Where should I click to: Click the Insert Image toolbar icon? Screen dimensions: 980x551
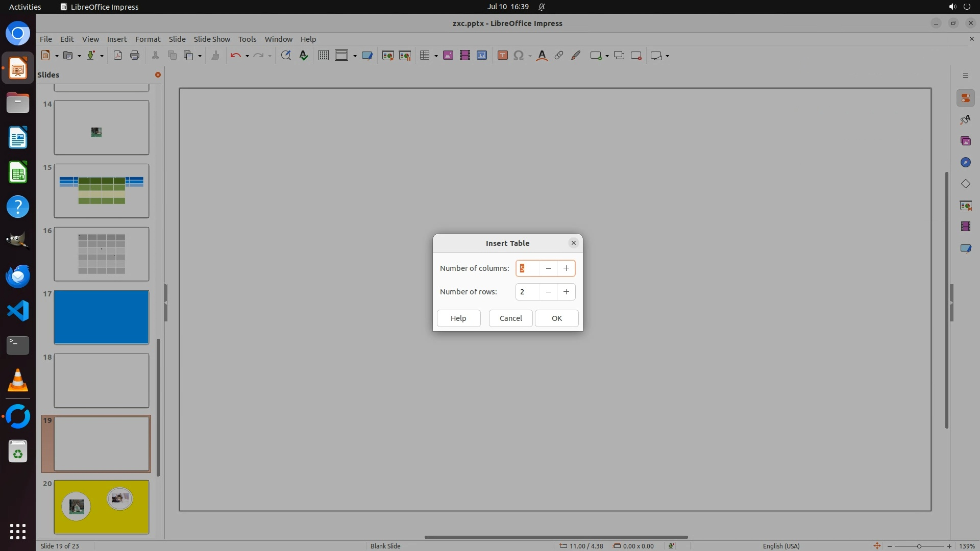click(x=448, y=56)
